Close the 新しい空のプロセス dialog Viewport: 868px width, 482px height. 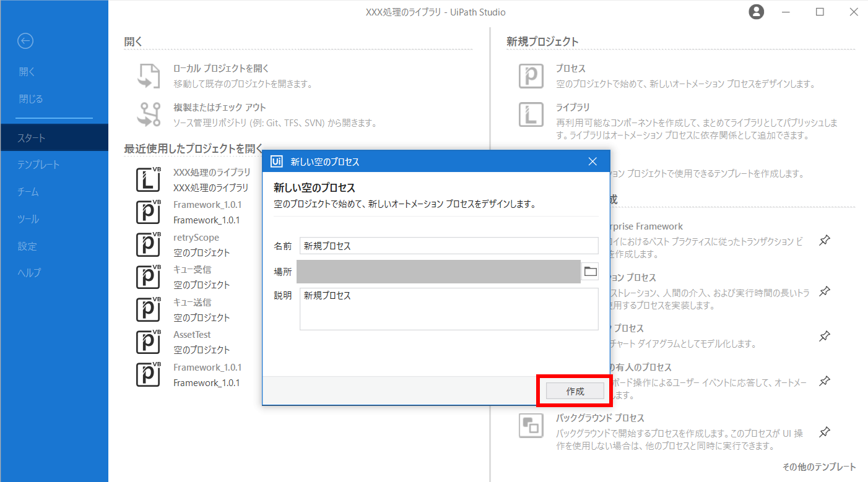pyautogui.click(x=592, y=161)
